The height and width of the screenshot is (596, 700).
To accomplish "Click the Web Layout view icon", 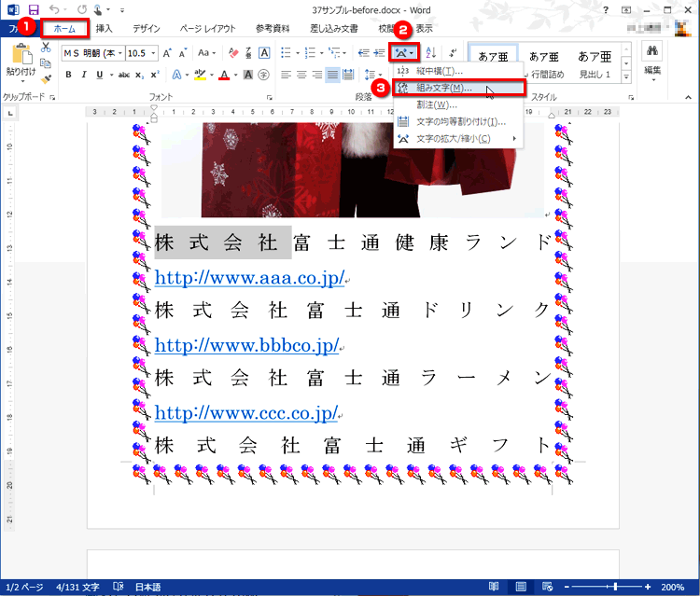I will click(547, 587).
